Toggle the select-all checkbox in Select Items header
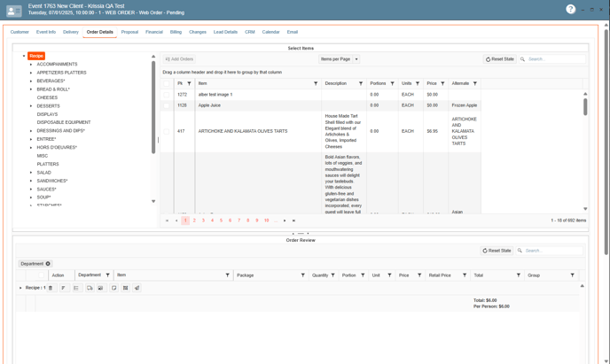This screenshot has width=610, height=364. tap(166, 83)
